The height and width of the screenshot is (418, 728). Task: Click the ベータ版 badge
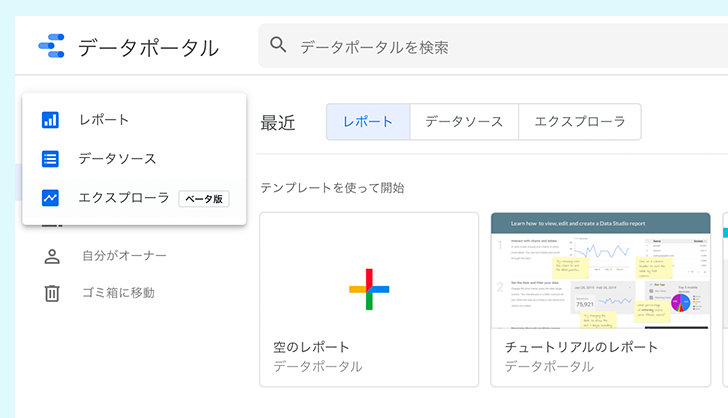[204, 199]
